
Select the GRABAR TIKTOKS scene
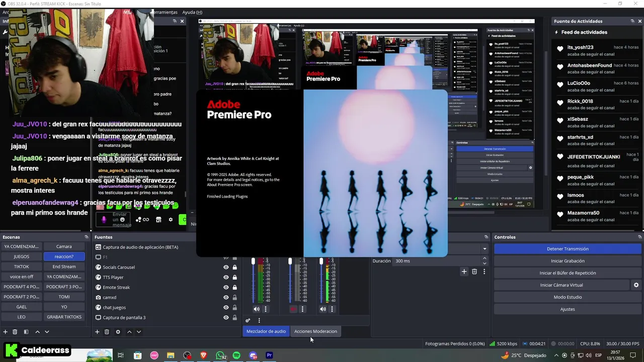pyautogui.click(x=64, y=317)
